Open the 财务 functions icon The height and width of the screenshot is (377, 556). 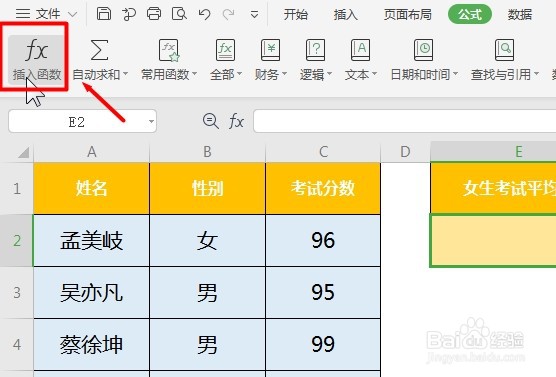[270, 50]
